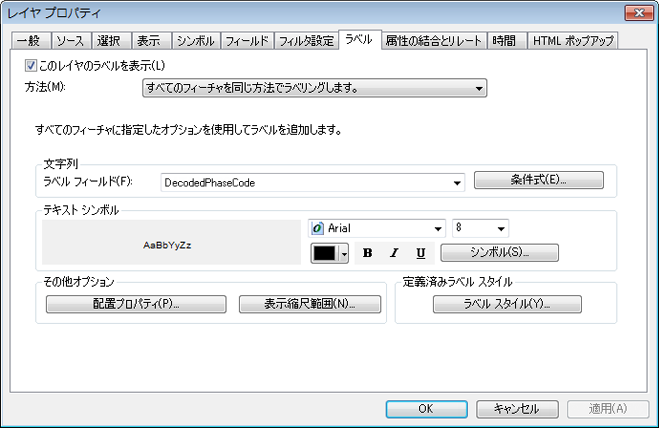Open the font size 8 dropdown

[x=480, y=228]
